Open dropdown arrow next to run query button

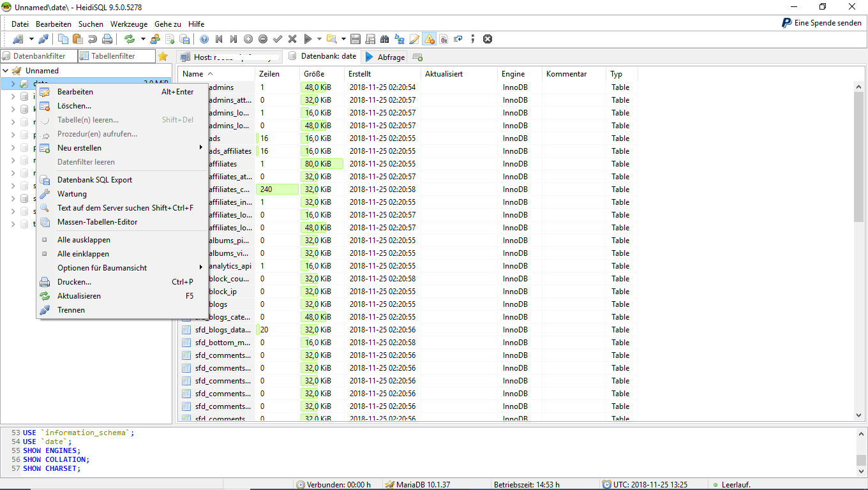point(319,39)
